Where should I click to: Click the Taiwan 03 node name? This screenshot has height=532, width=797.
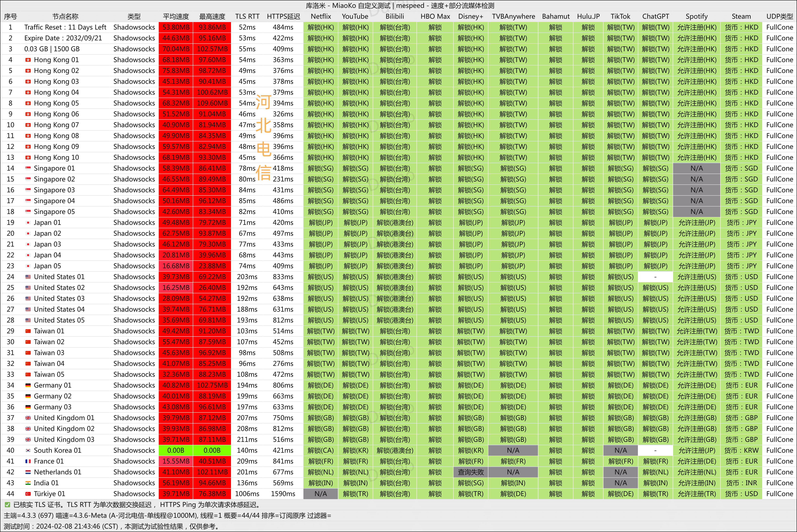[x=49, y=353]
